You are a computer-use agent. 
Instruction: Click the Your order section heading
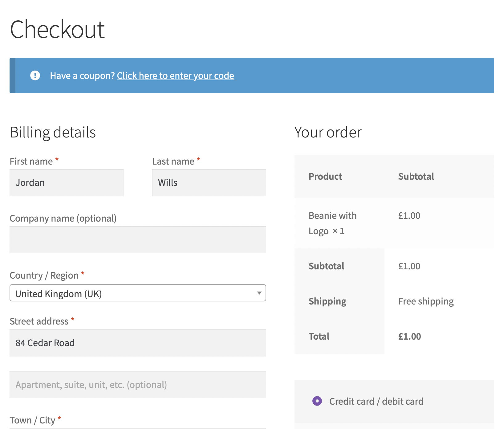[x=328, y=133]
